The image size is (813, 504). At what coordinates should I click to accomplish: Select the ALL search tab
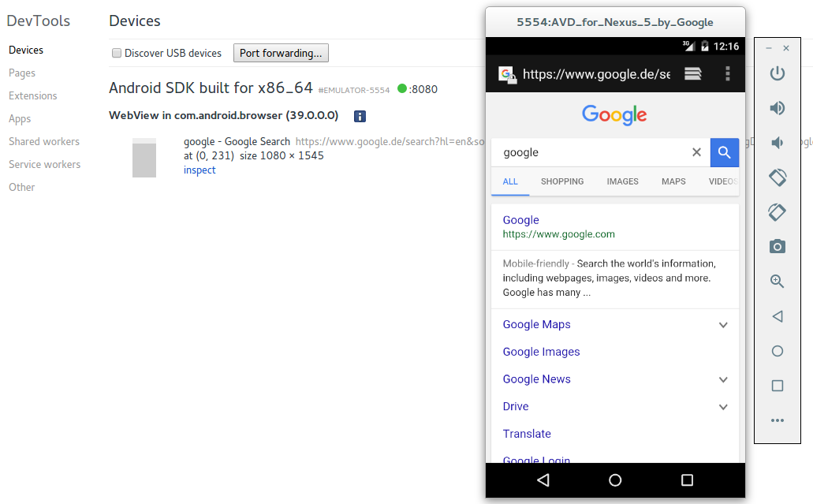coord(510,181)
